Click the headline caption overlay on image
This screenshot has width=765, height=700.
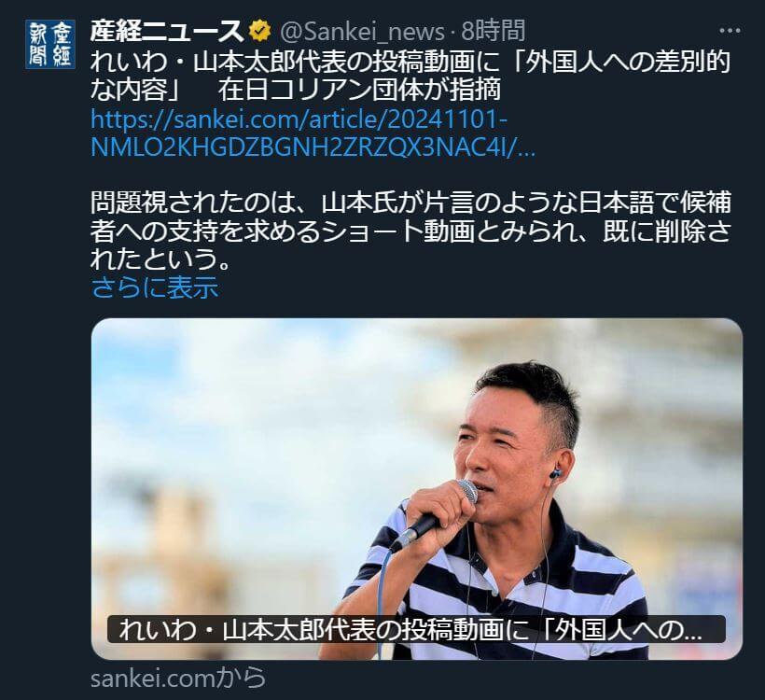416,630
